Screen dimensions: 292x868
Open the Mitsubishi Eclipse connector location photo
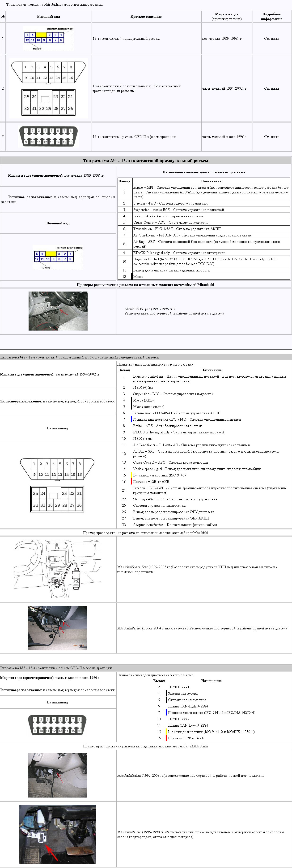pyautogui.click(x=58, y=311)
